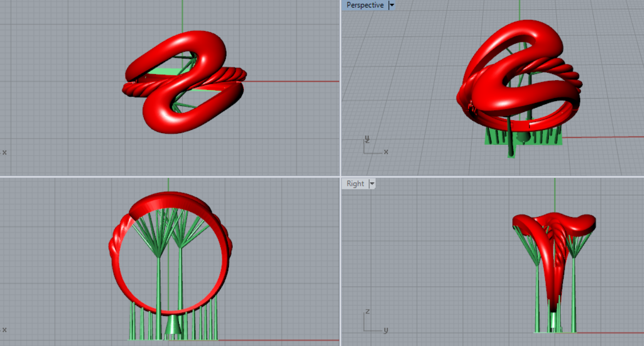The width and height of the screenshot is (644, 346).
Task: Expand the Right viewport menu arrow
Action: click(372, 184)
